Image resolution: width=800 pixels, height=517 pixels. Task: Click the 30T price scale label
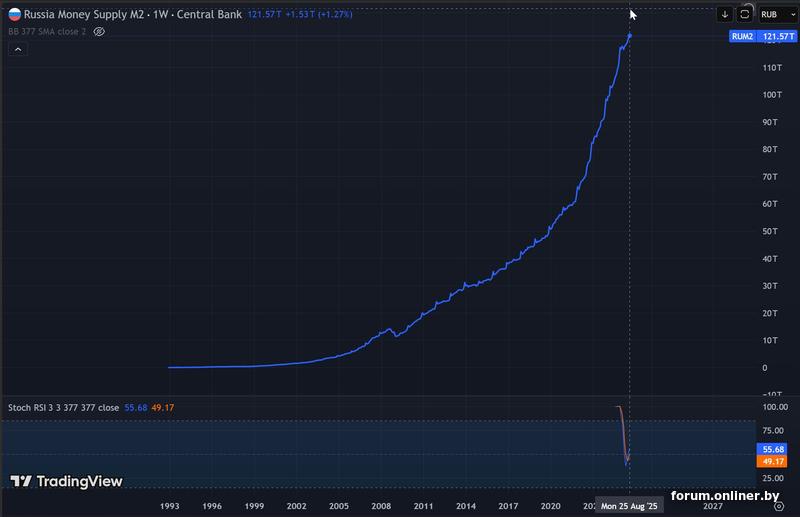point(770,286)
